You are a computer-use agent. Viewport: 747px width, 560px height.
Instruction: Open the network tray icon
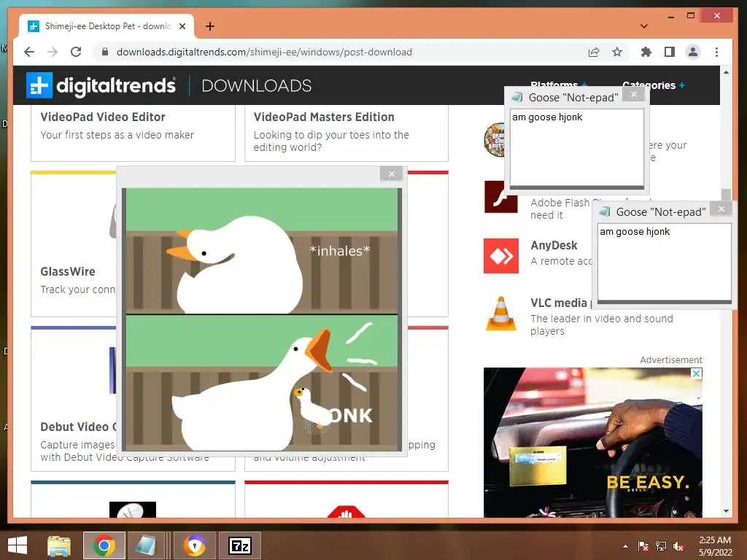(x=661, y=546)
